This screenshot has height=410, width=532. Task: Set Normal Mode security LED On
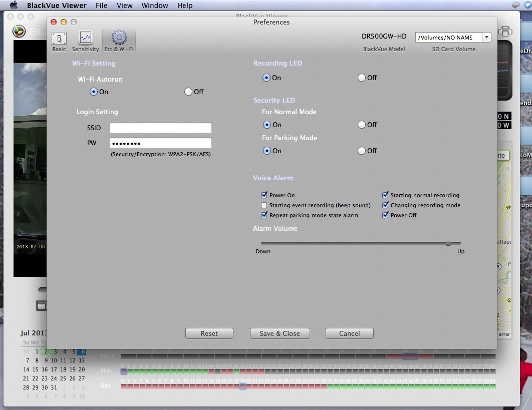pos(267,125)
